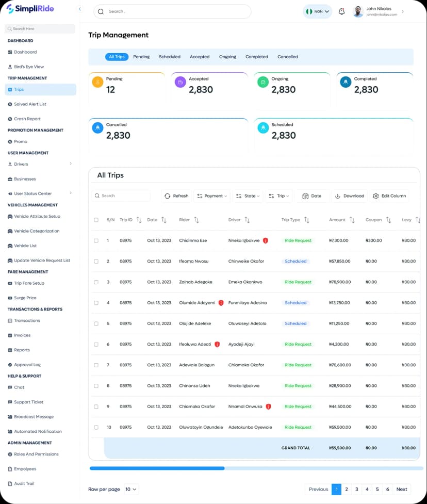The width and height of the screenshot is (427, 504).
Task: Open the rows per page dropdown
Action: click(131, 489)
